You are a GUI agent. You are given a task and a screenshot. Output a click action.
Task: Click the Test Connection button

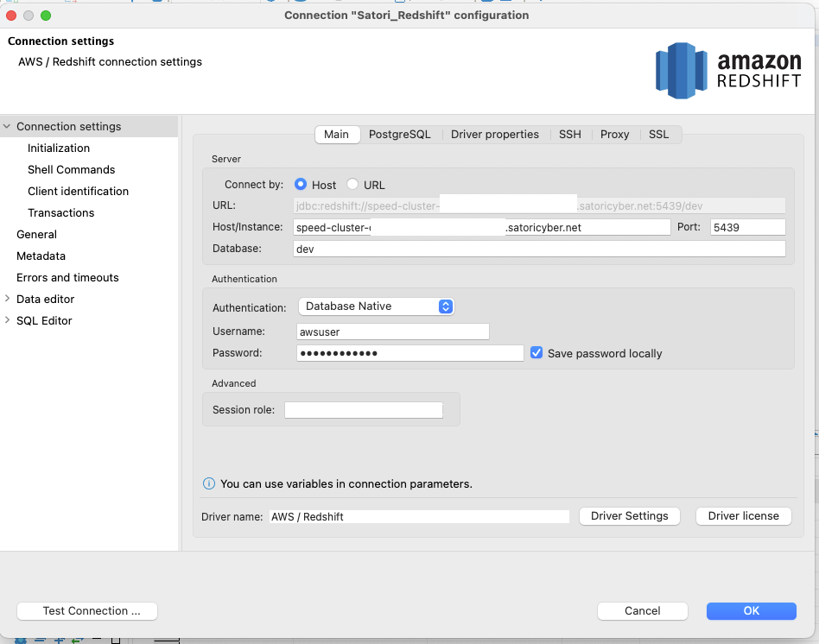pos(87,610)
